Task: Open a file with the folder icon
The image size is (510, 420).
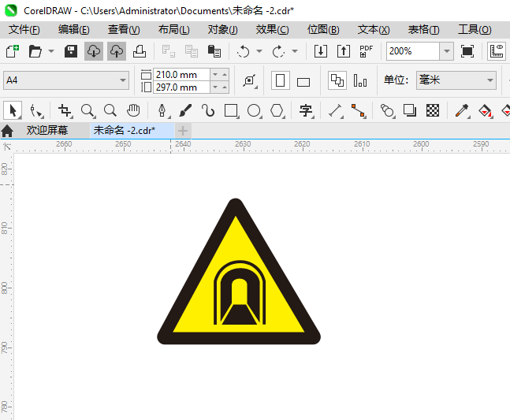Action: (35, 51)
